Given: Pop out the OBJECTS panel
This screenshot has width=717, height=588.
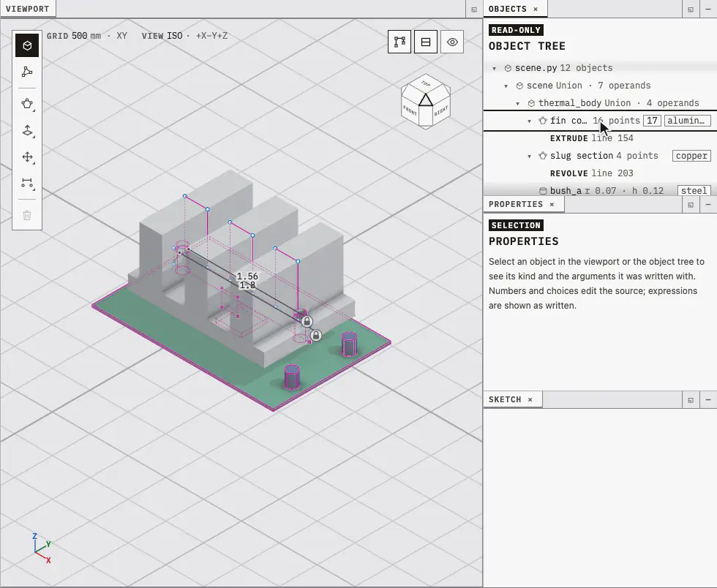Looking at the screenshot, I should click(691, 10).
